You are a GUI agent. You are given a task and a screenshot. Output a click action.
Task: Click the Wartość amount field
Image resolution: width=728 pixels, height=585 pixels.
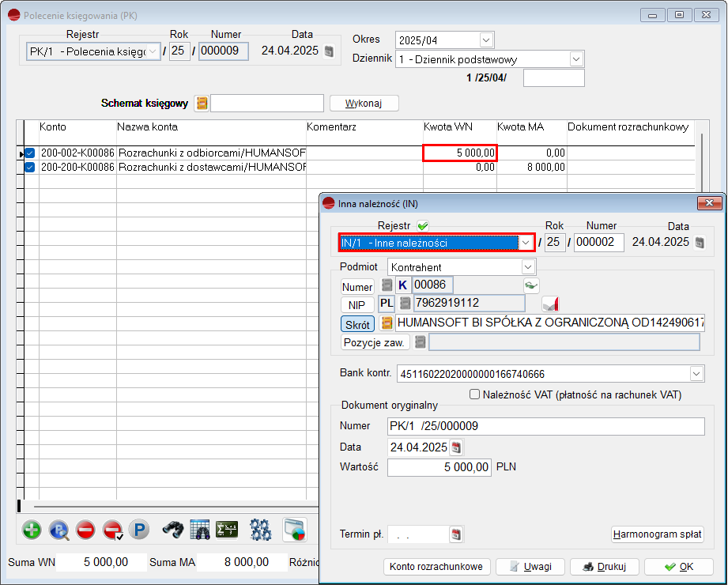click(x=439, y=467)
